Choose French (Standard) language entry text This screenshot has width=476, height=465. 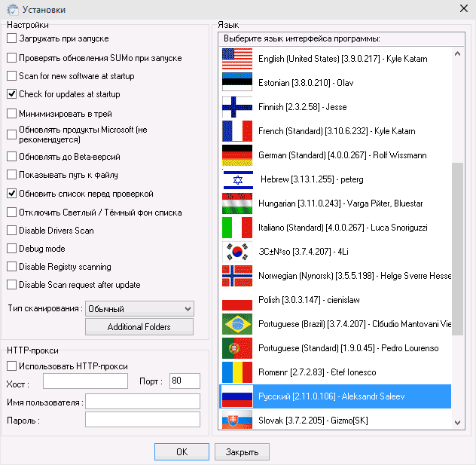click(x=337, y=131)
